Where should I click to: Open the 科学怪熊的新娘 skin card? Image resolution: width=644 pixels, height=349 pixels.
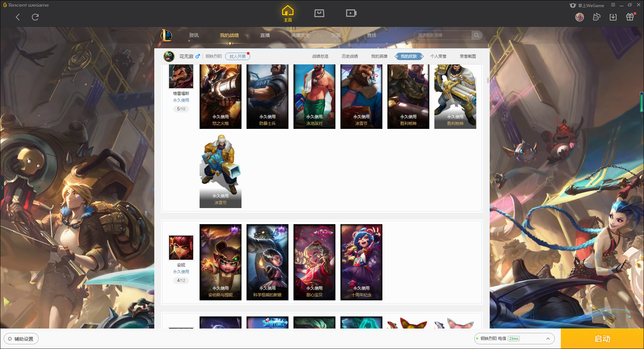click(x=267, y=262)
